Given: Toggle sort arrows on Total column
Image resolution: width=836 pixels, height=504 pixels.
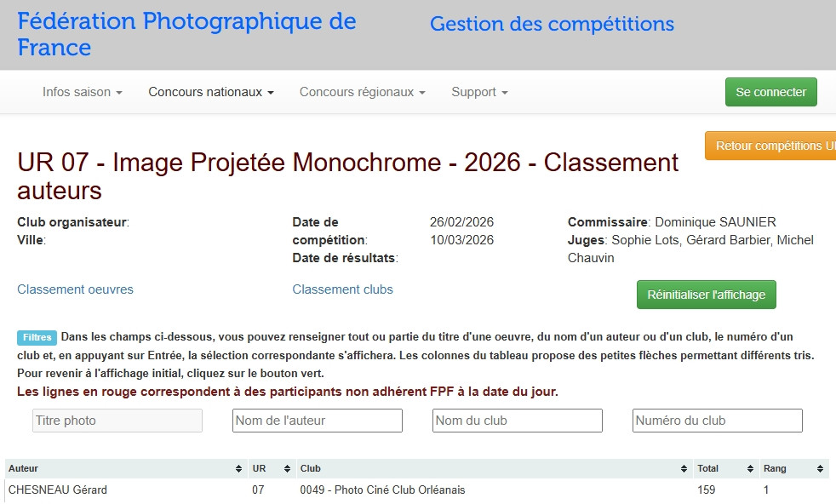Looking at the screenshot, I should click(750, 469).
